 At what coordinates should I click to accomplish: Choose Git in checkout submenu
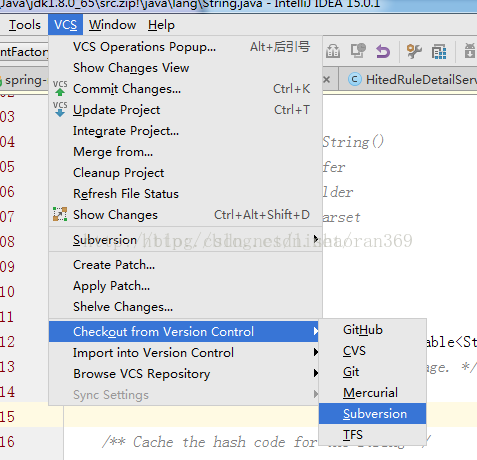coord(372,372)
